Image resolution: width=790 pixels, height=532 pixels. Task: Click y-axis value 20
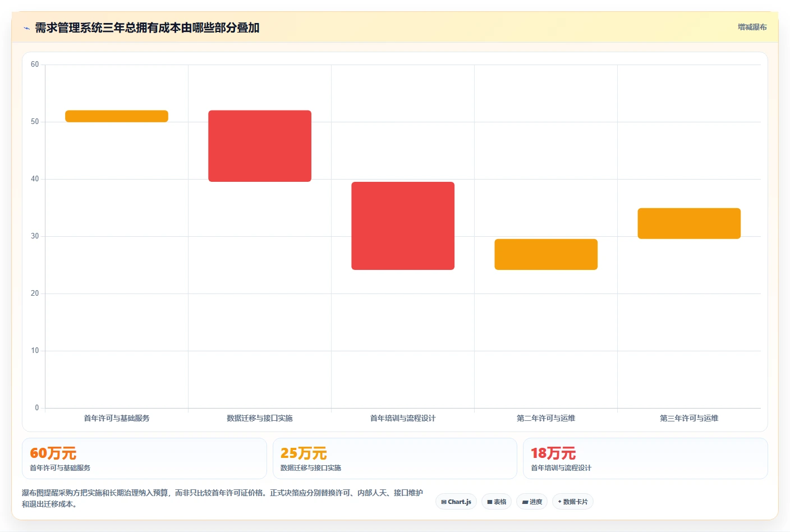pos(35,293)
